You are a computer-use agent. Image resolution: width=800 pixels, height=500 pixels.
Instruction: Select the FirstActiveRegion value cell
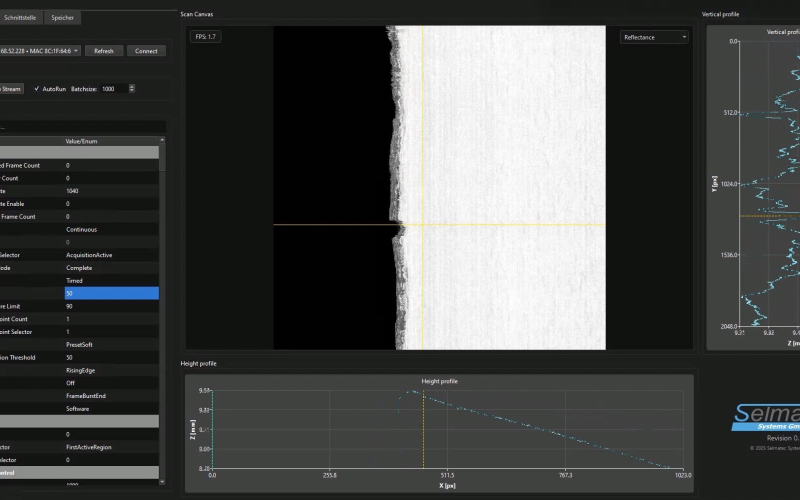click(x=111, y=447)
